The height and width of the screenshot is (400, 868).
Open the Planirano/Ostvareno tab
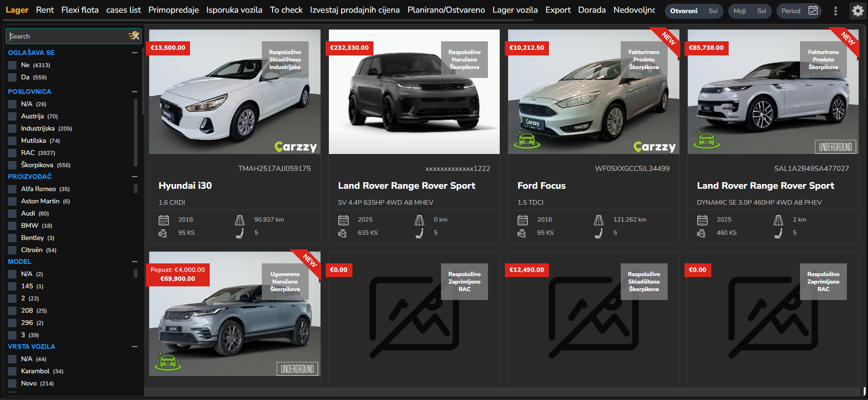coord(446,10)
